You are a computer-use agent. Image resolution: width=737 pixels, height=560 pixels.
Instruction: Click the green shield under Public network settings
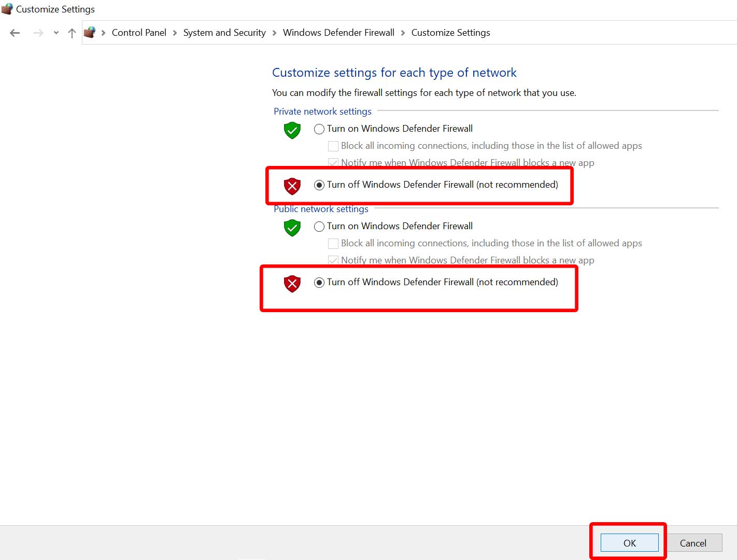(x=292, y=227)
